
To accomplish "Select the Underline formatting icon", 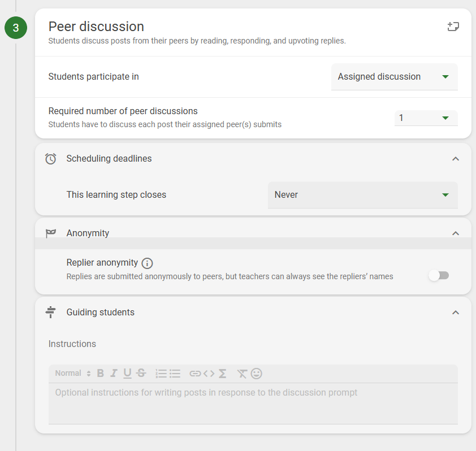I will (127, 373).
